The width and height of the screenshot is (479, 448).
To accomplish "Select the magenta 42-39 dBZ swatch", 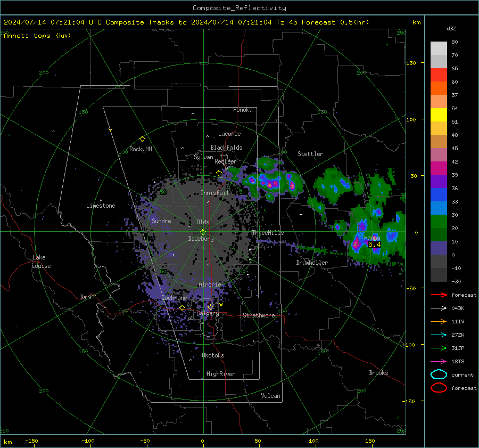I will click(439, 168).
